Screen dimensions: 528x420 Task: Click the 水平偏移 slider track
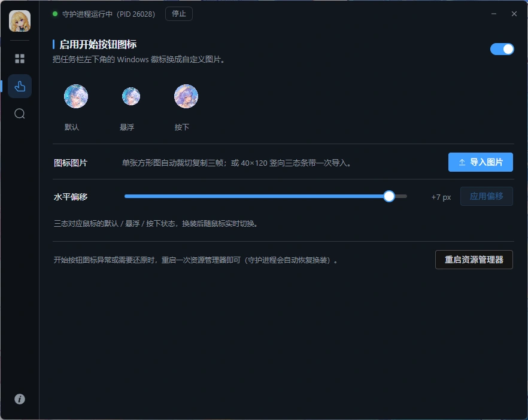[x=266, y=196]
